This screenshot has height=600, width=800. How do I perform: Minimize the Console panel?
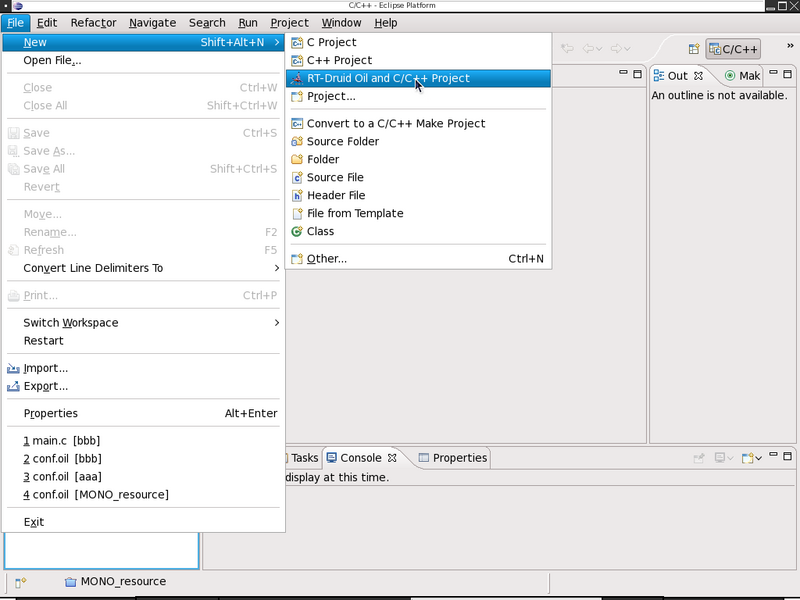(x=773, y=455)
